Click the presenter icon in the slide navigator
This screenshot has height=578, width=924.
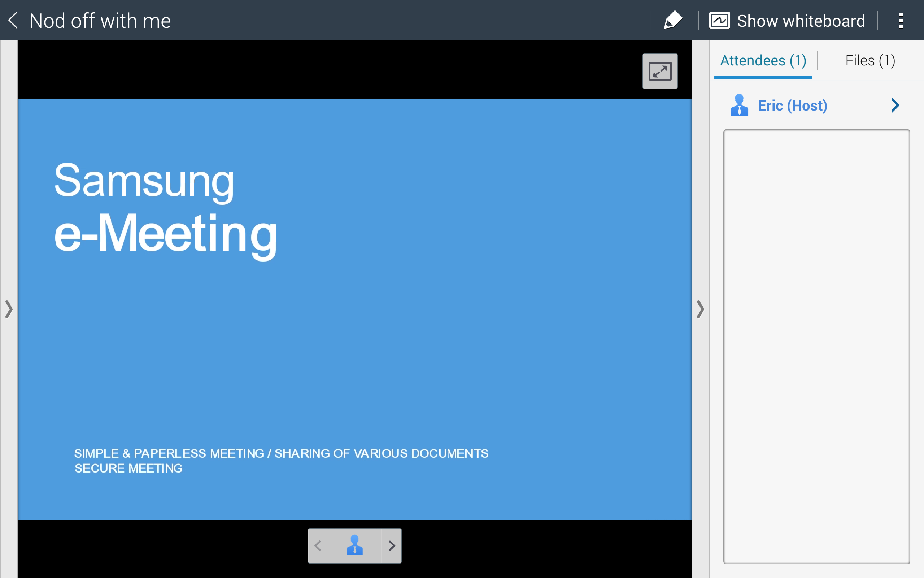355,545
